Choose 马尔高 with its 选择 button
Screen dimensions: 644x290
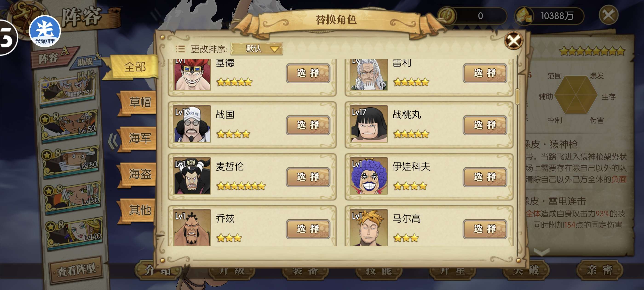pos(485,229)
